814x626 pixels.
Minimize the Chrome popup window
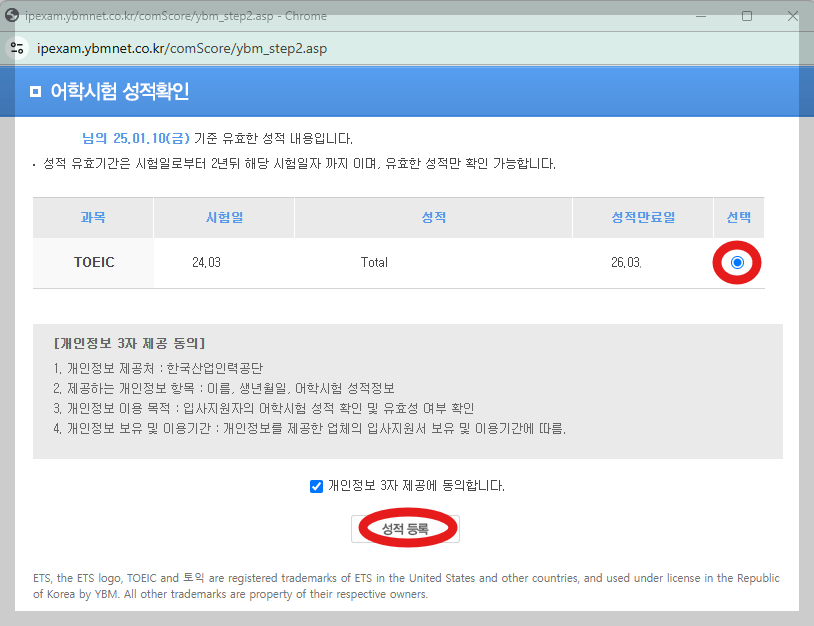coord(701,16)
